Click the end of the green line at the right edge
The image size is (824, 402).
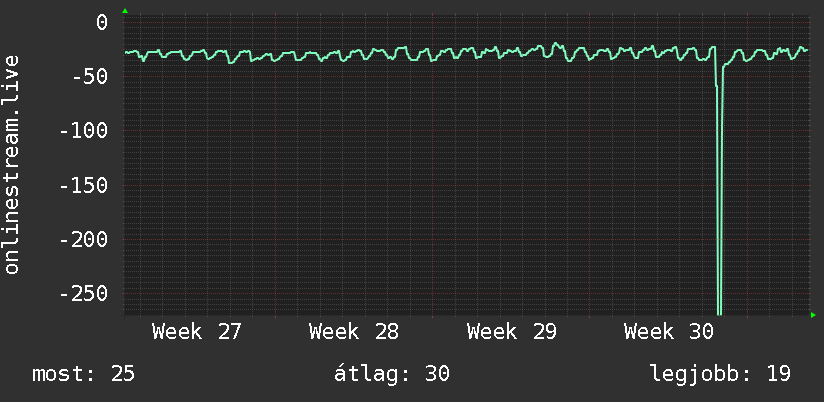806,50
